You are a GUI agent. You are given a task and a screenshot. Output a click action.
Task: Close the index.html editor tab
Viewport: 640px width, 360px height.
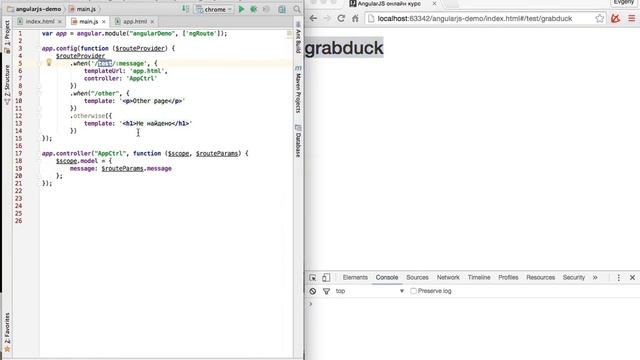click(60, 22)
